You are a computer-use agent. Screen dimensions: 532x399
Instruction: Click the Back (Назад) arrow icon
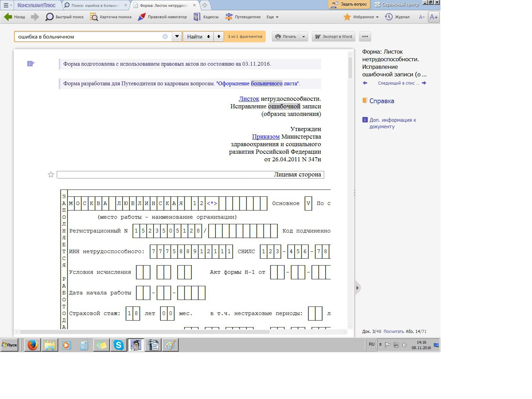pos(8,17)
